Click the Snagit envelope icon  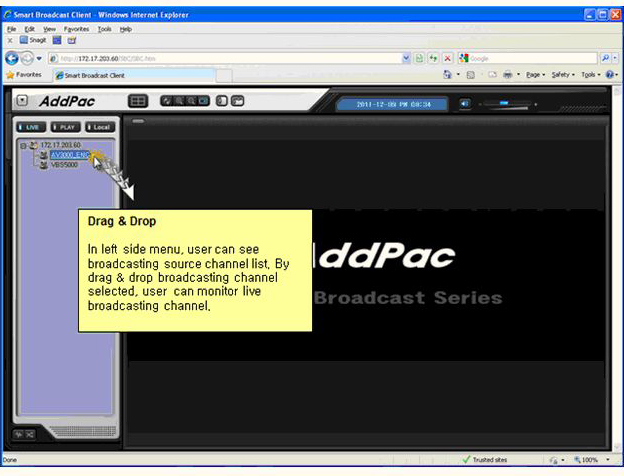pos(72,40)
